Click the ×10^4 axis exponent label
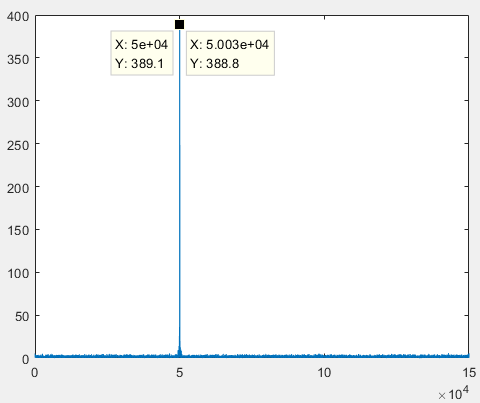The height and width of the screenshot is (403, 480). [454, 393]
